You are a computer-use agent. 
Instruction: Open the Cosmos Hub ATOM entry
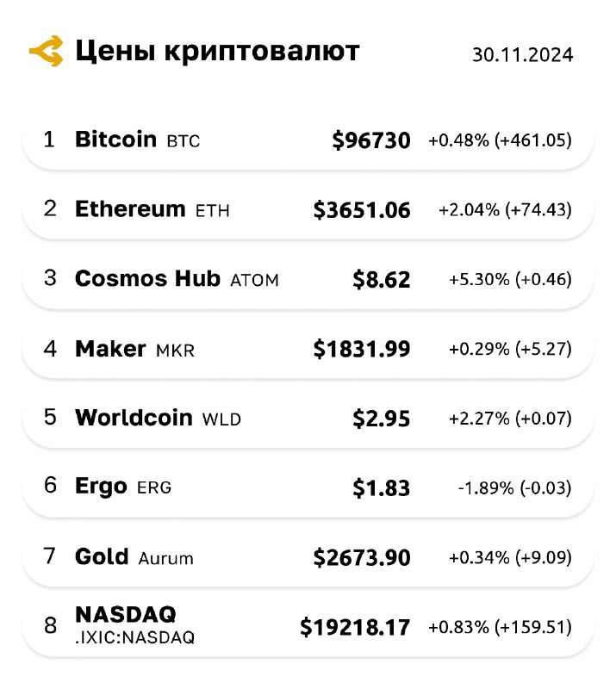pyautogui.click(x=308, y=278)
